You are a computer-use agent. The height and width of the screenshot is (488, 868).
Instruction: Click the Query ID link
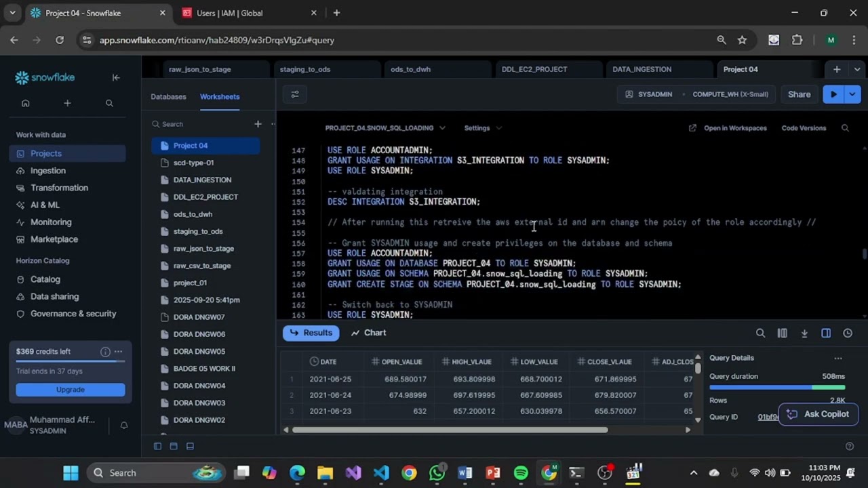768,417
